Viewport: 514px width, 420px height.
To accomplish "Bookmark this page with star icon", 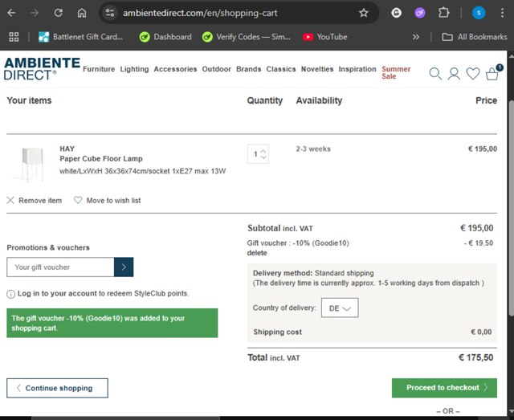I will coord(364,13).
